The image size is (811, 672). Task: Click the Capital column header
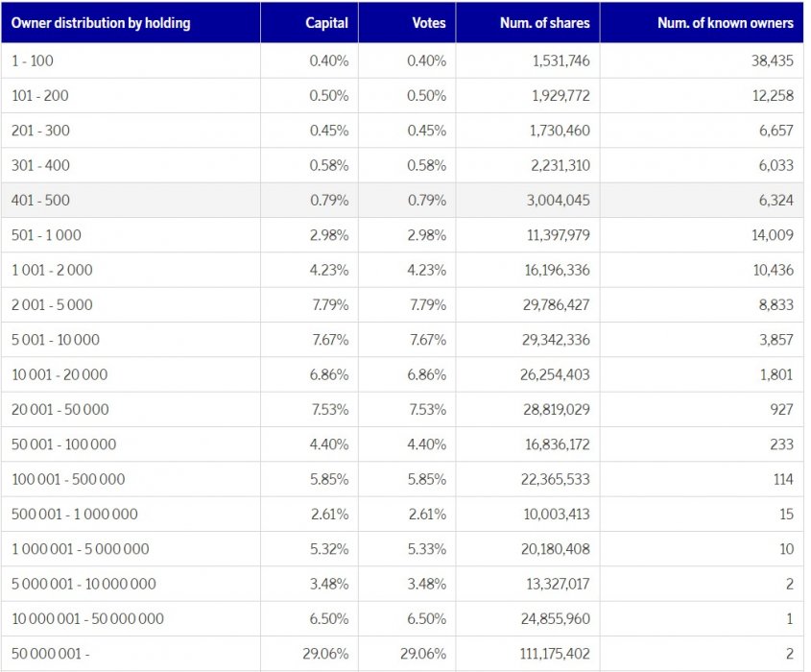326,23
